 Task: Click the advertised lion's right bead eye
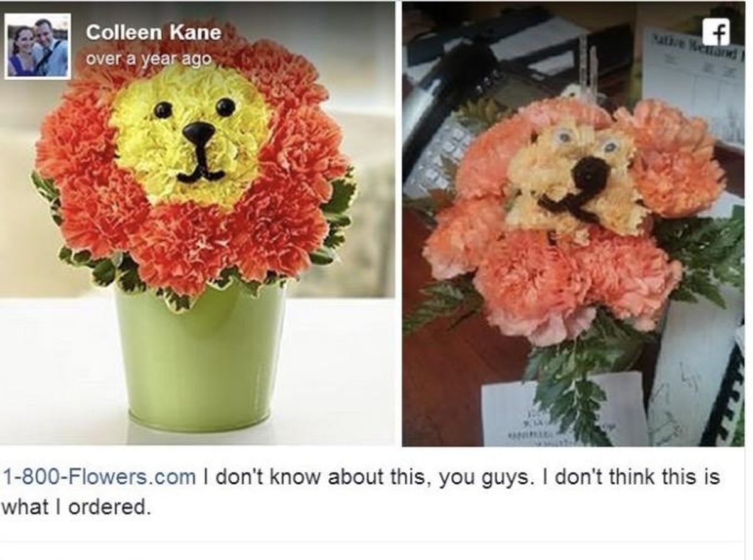click(x=225, y=107)
